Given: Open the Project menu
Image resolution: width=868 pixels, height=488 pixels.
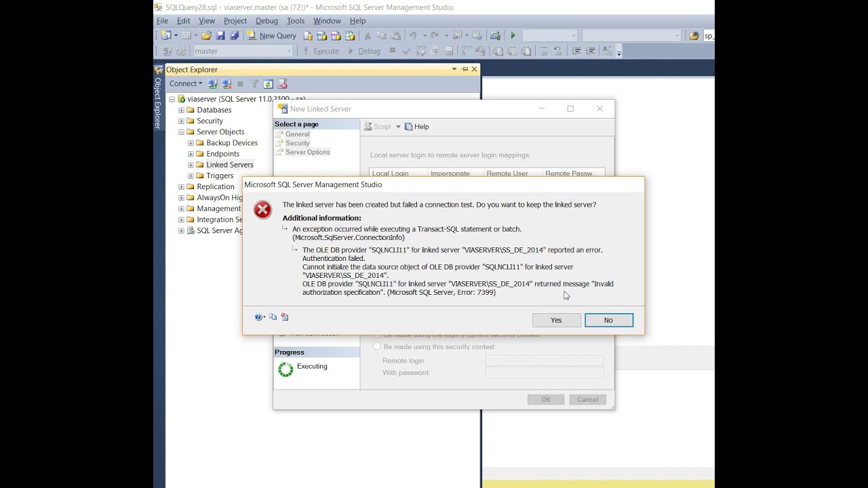Looking at the screenshot, I should pyautogui.click(x=235, y=21).
